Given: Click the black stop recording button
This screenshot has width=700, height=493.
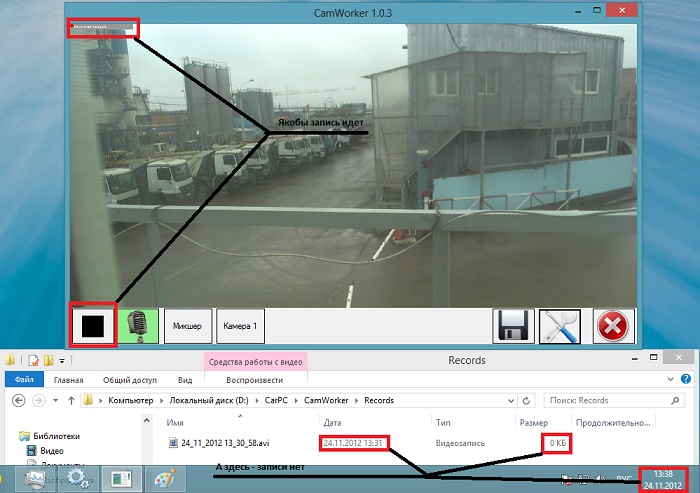Looking at the screenshot, I should coord(93,326).
